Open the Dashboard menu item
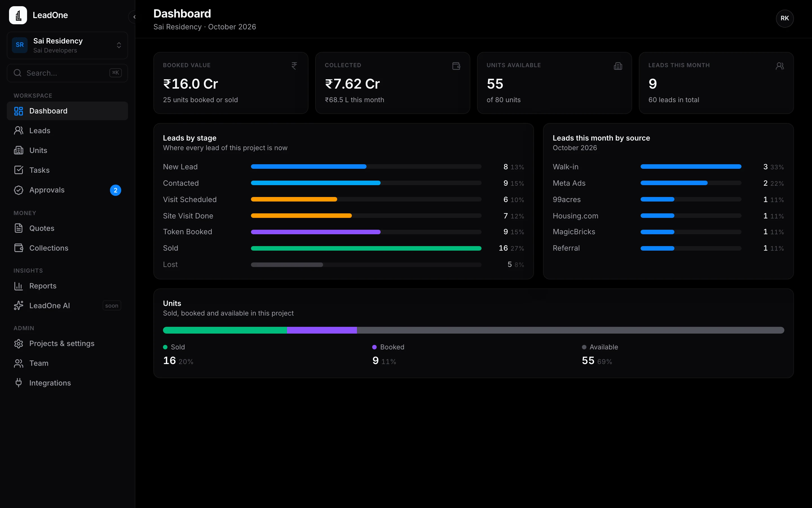The height and width of the screenshot is (508, 812). tap(67, 111)
